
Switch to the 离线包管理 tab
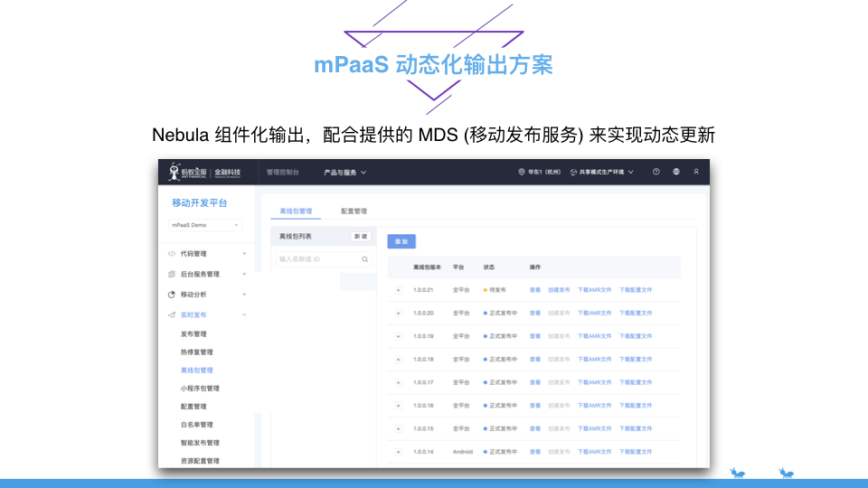pos(296,211)
